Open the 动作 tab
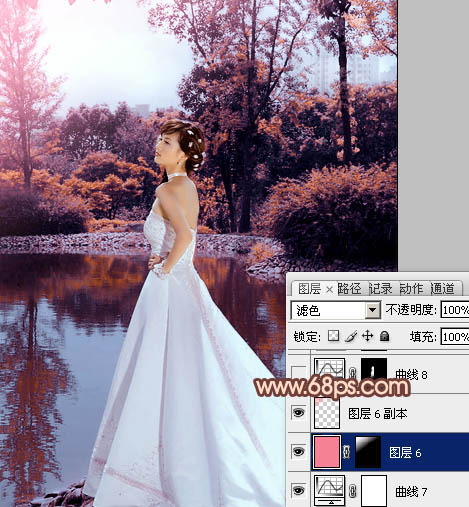The height and width of the screenshot is (507, 469). tap(412, 289)
